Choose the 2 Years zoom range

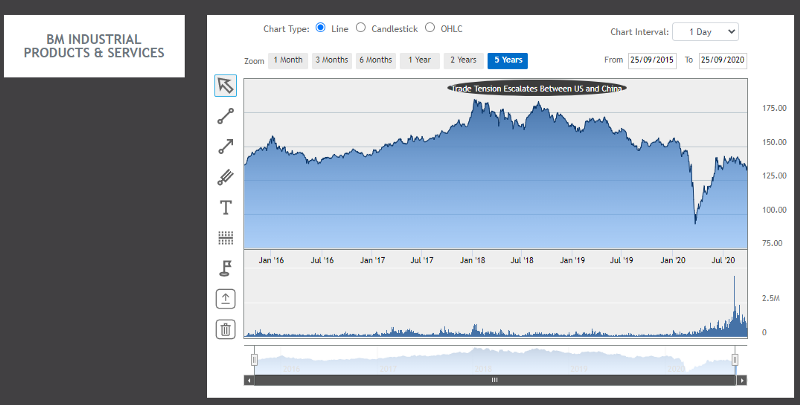click(463, 61)
